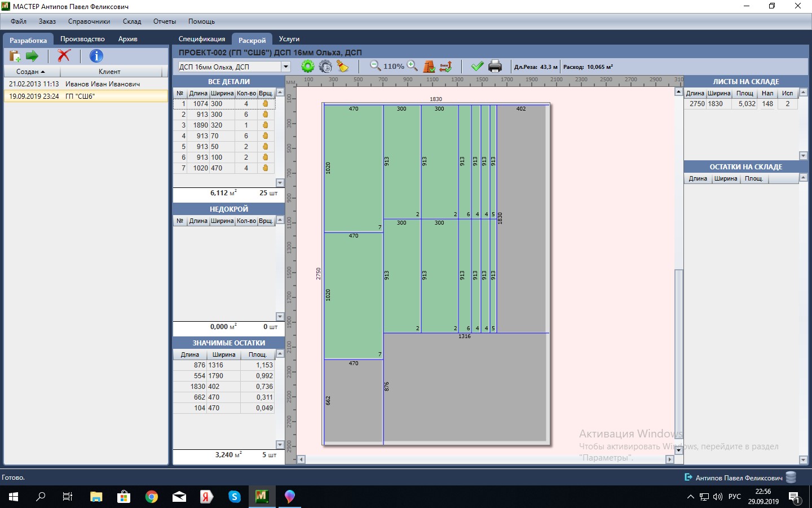Sort orders by Создан column header
812x508 pixels.
[31, 72]
